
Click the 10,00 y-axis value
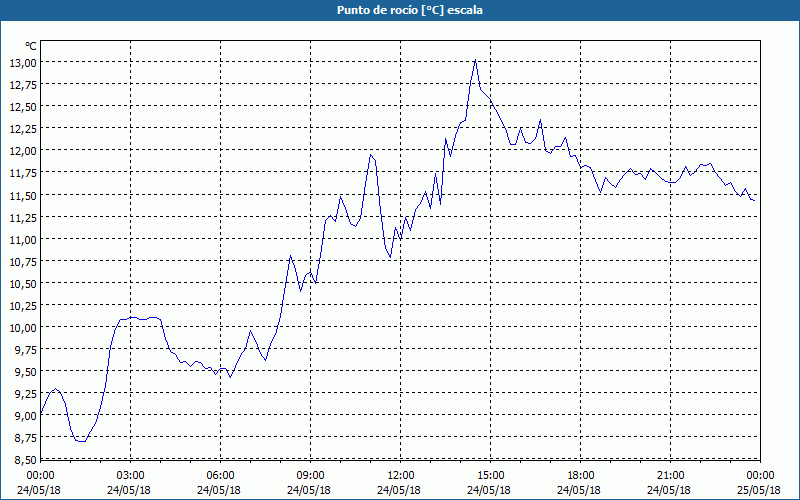pos(23,328)
